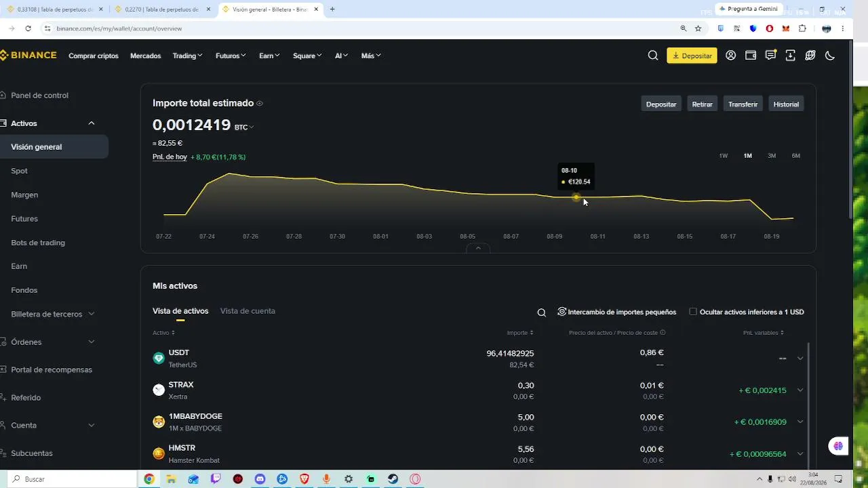868x488 pixels.
Task: Click the STRAX coin icon
Action: 159,390
